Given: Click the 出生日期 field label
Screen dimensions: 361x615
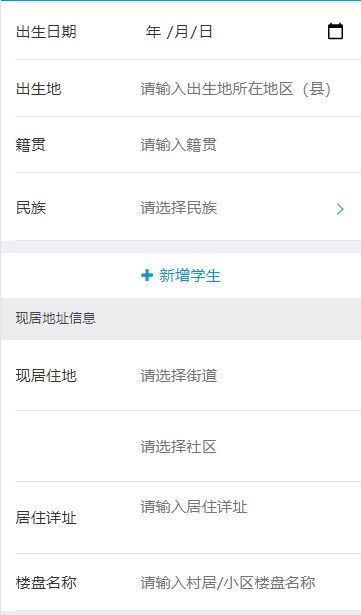Looking at the screenshot, I should [46, 32].
